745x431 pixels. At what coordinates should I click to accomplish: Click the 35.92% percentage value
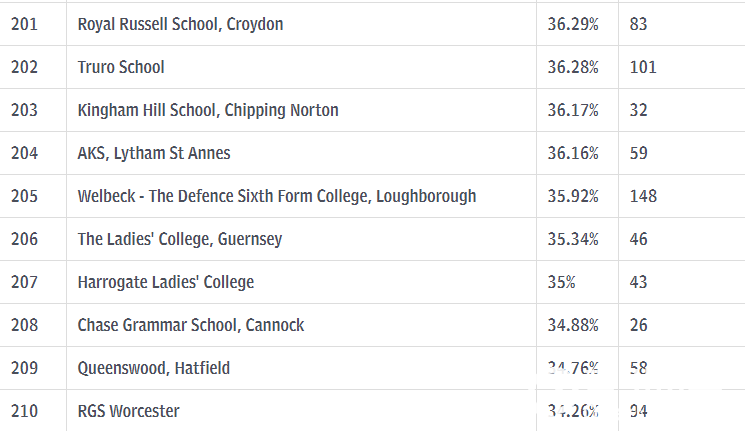[x=573, y=196]
